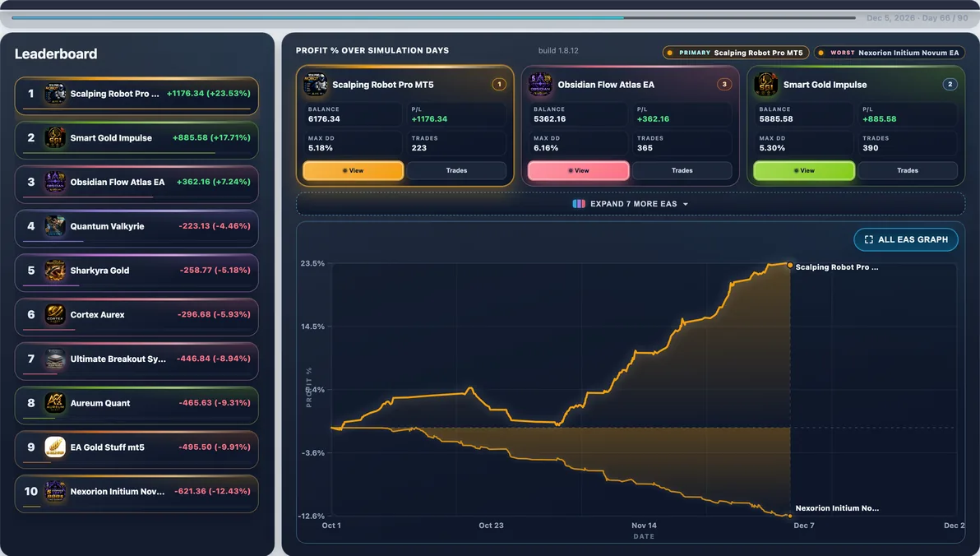Open Trades for Scalping Robot Pro MT5
The height and width of the screenshot is (556, 980).
click(x=456, y=171)
